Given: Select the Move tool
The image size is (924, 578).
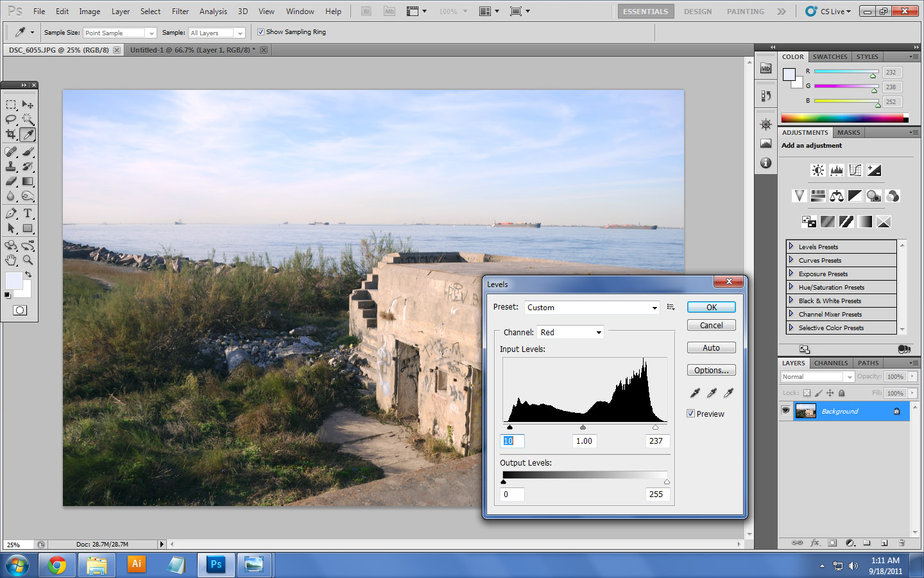Looking at the screenshot, I should click(28, 105).
